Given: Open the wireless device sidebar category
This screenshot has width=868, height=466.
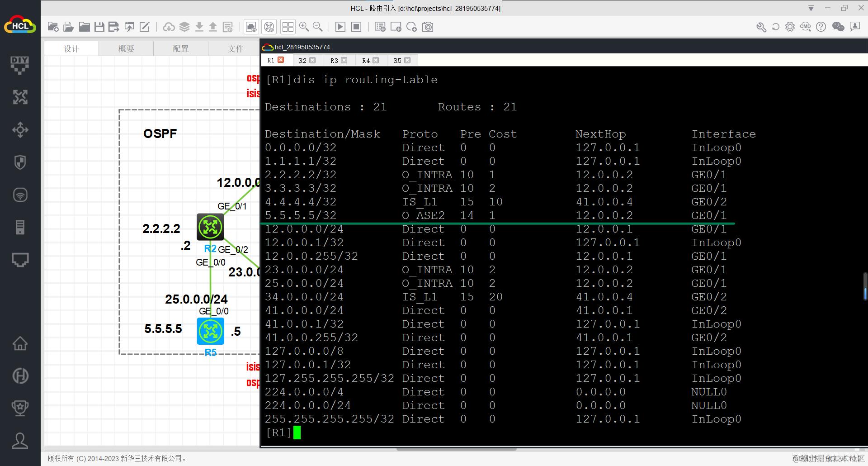Looking at the screenshot, I should point(20,195).
